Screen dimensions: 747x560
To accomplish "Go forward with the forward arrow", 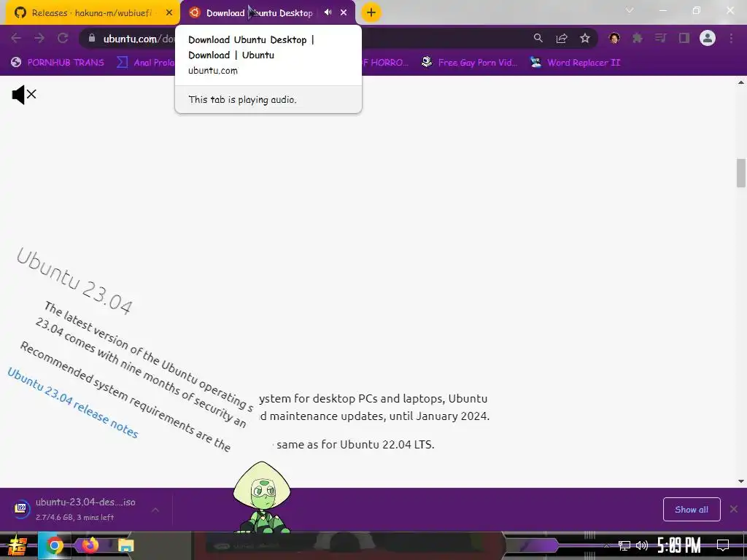I will pos(39,39).
